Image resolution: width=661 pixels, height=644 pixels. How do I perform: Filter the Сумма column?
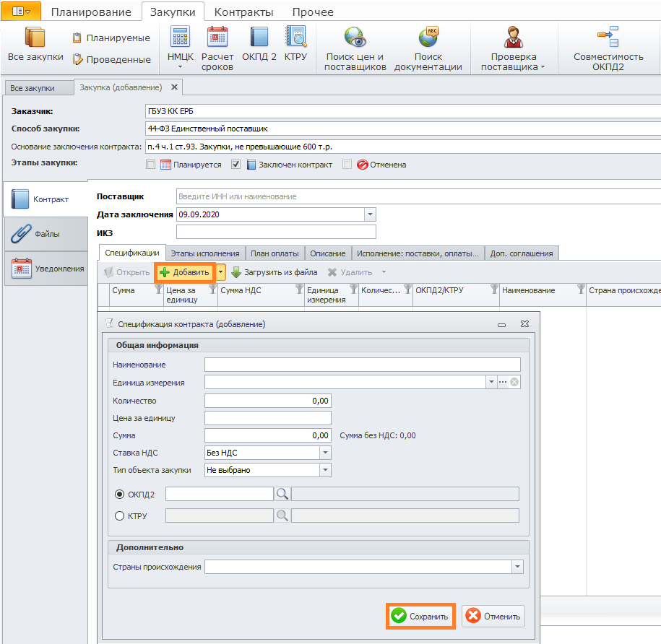click(x=158, y=290)
